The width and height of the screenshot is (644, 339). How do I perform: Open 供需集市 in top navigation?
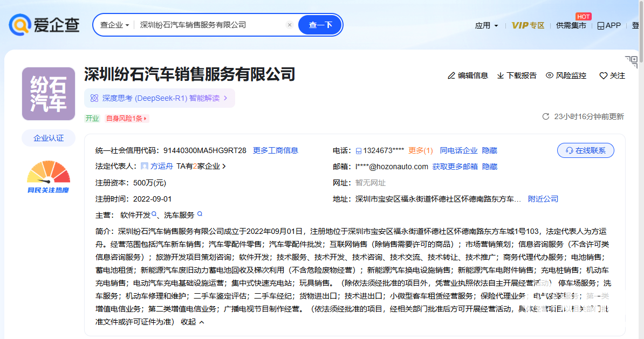(571, 25)
